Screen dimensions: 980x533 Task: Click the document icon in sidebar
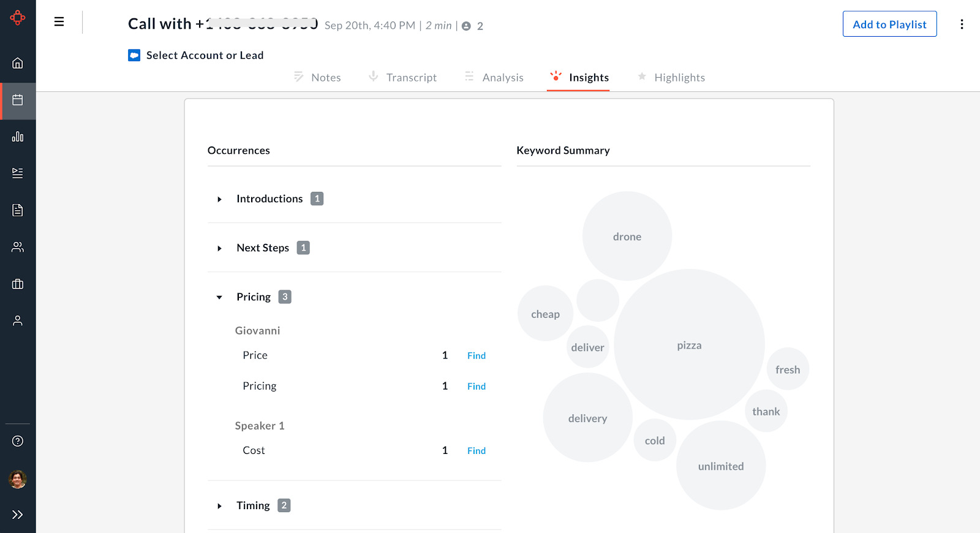point(18,210)
